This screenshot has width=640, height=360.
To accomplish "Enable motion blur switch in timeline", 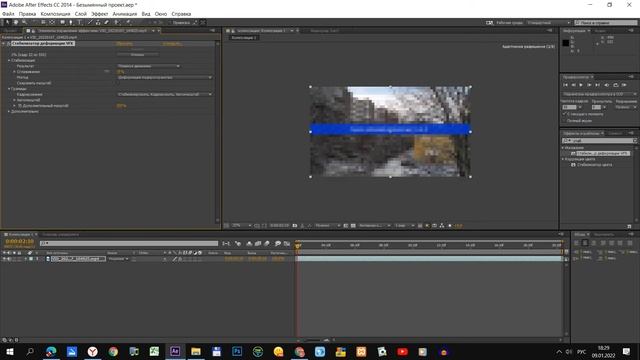I will coord(267,243).
